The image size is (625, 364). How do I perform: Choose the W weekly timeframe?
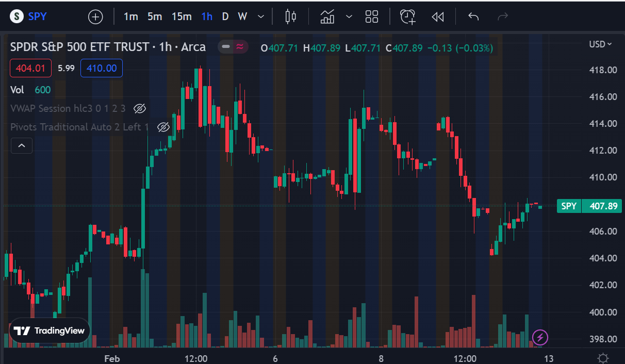[242, 16]
